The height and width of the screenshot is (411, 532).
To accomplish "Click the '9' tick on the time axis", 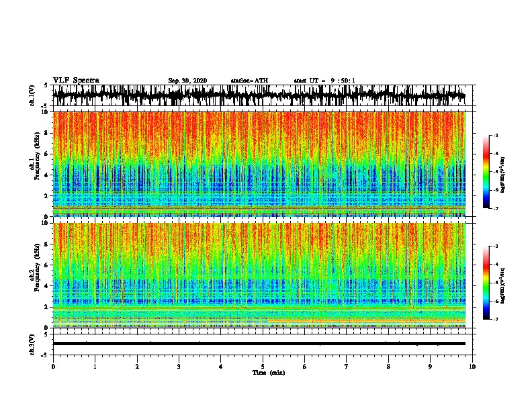I will 430,367.
